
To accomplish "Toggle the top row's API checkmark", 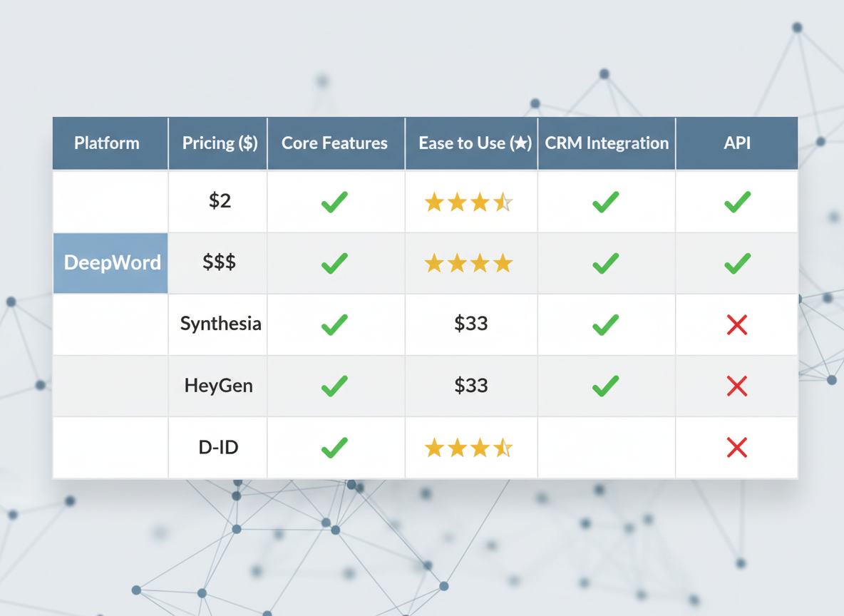I will tap(737, 202).
